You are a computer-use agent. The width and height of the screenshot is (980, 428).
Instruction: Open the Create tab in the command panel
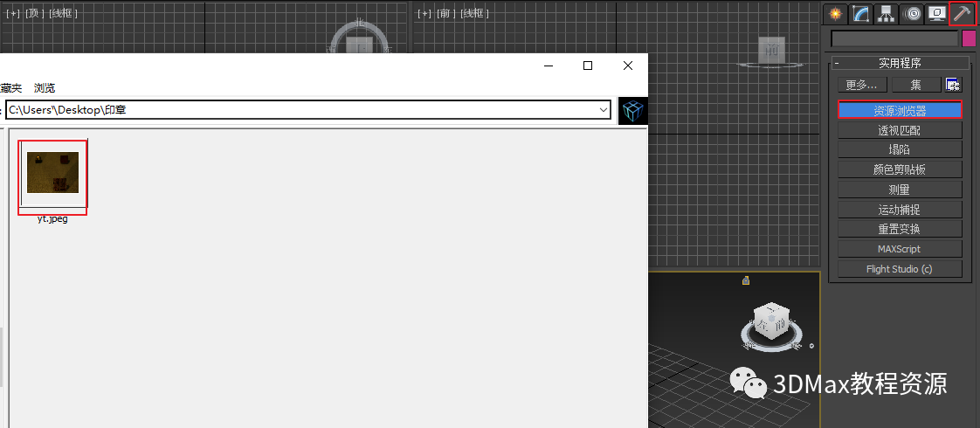point(835,13)
